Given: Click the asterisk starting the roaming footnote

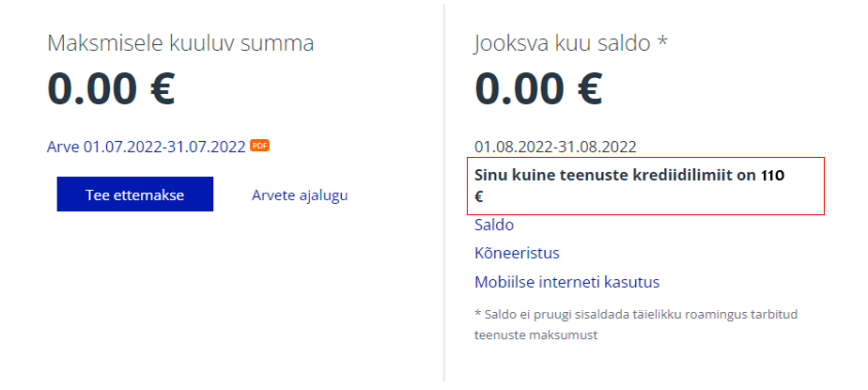Looking at the screenshot, I should [x=478, y=313].
